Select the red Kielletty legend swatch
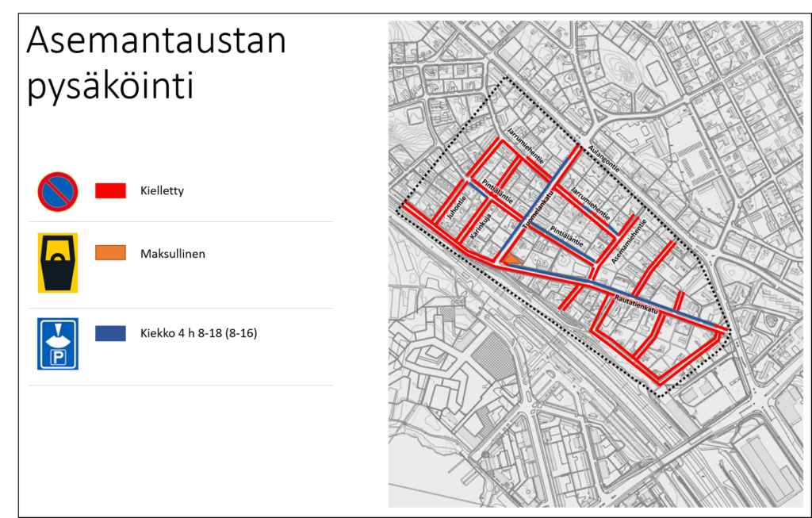Viewport: 812px width, 518px height. 110,190
